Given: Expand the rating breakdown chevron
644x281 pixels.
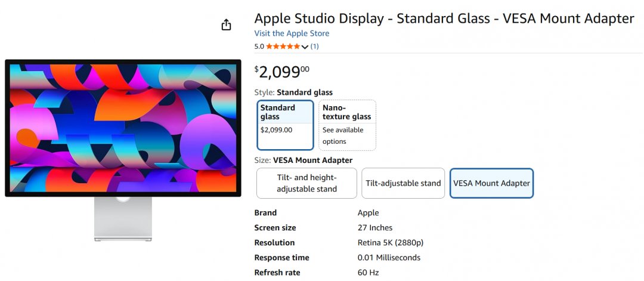Looking at the screenshot, I should click(305, 47).
